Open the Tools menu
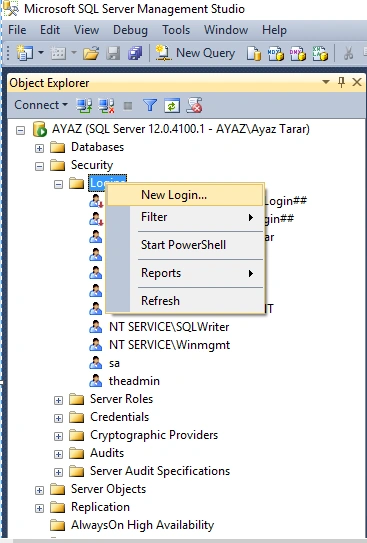The height and width of the screenshot is (543, 367). pos(176,30)
